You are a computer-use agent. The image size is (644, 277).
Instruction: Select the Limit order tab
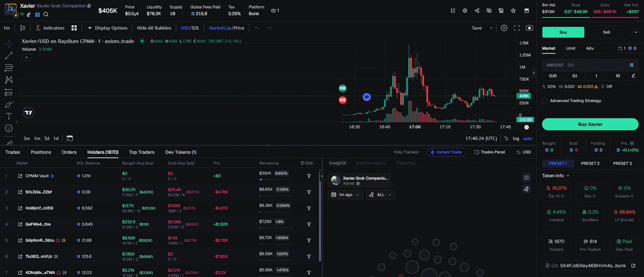(570, 48)
